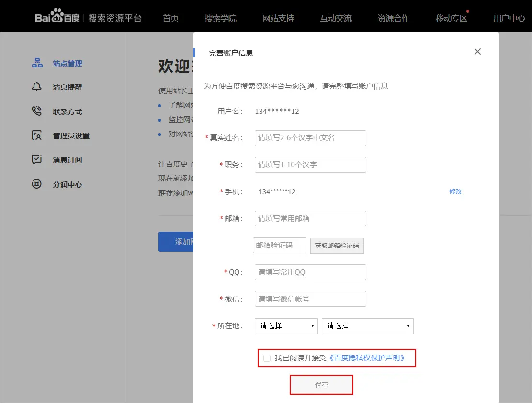Click the Baidu logo in header
Image resolution: width=532 pixels, height=403 pixels.
tap(56, 18)
